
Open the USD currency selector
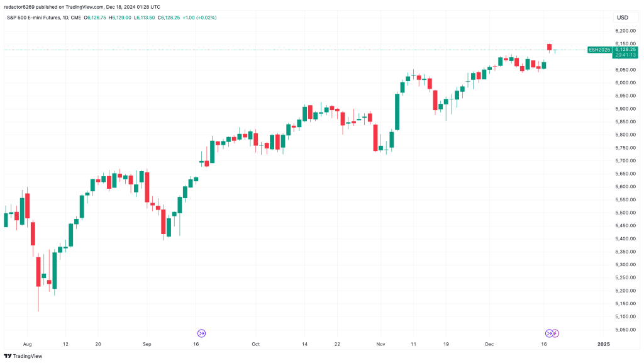[623, 18]
